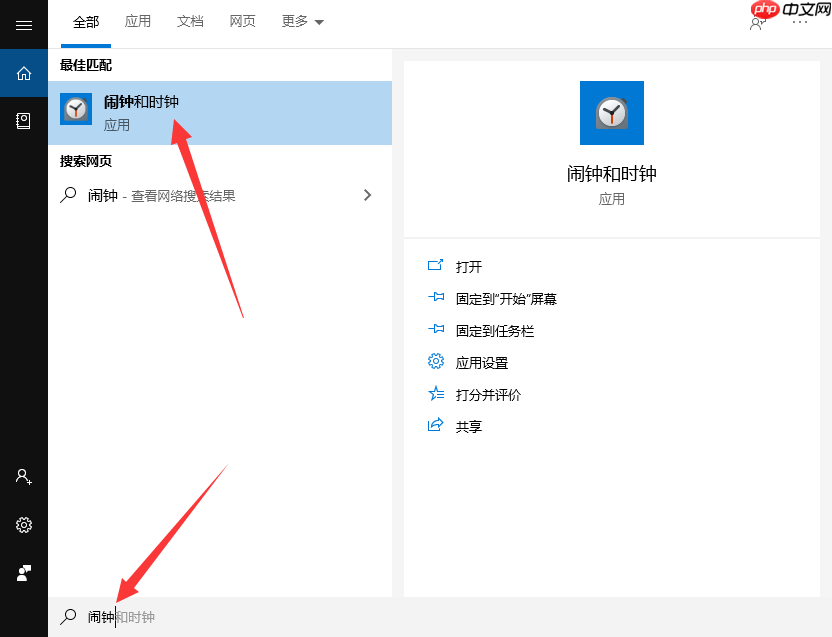Click the gear icon beside 应用设置
The width and height of the screenshot is (832, 637).
pyautogui.click(x=436, y=361)
